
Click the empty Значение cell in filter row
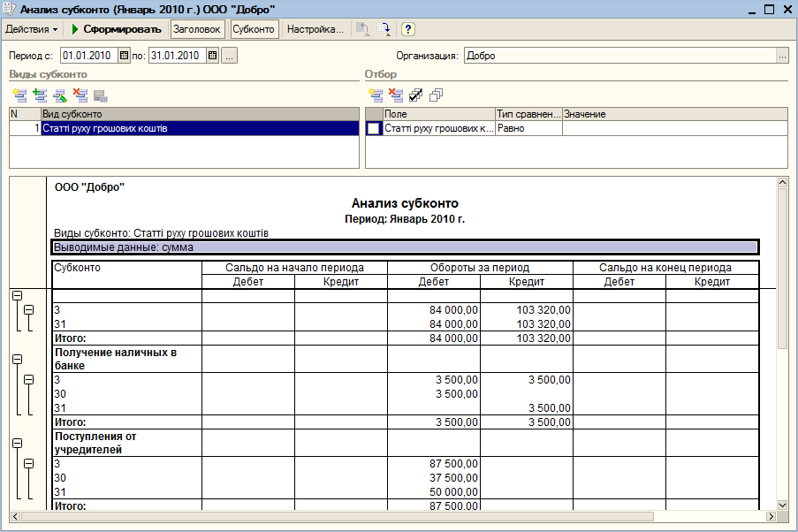(675, 128)
